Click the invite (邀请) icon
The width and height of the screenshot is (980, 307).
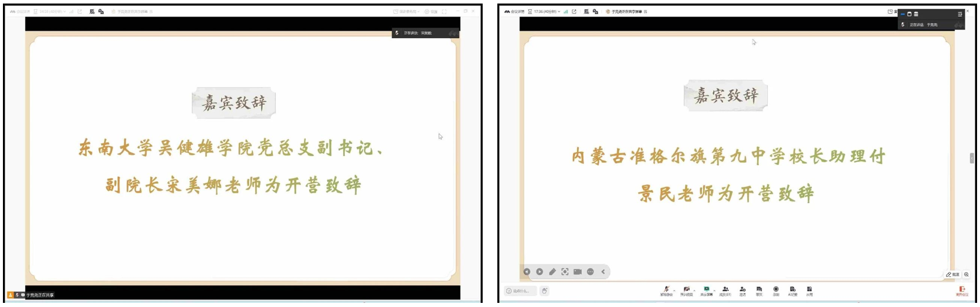click(742, 289)
